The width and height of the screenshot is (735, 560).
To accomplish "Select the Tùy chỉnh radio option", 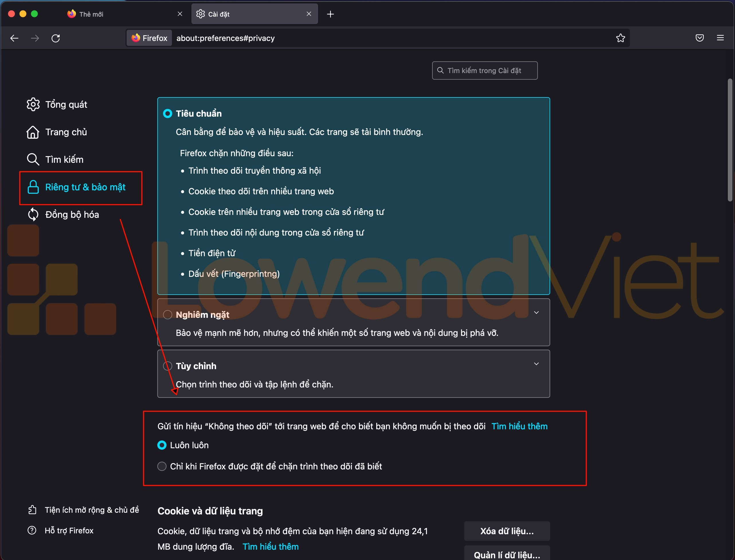I will click(167, 366).
